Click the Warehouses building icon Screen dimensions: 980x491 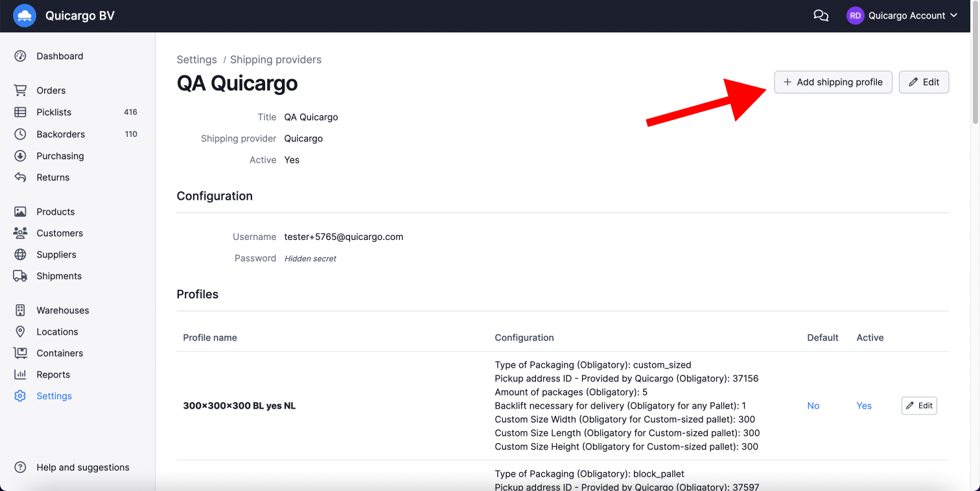tap(20, 311)
